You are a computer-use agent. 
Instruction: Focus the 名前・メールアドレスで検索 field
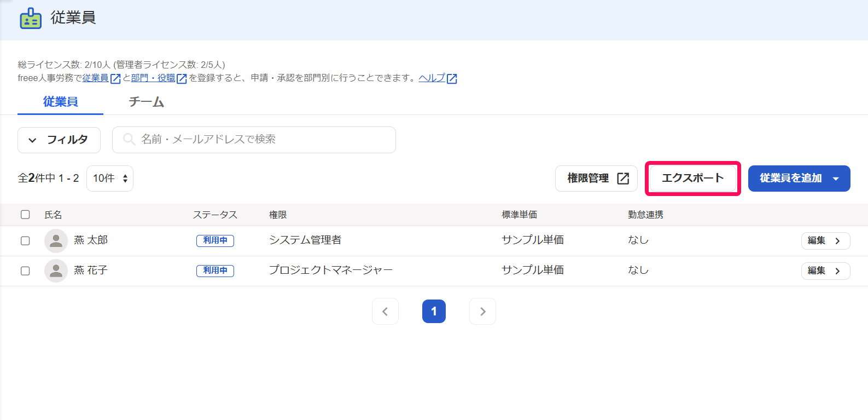coord(254,140)
